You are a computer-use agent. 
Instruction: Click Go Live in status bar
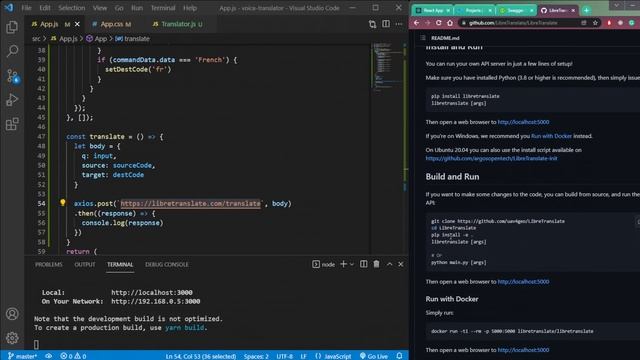click(374, 356)
